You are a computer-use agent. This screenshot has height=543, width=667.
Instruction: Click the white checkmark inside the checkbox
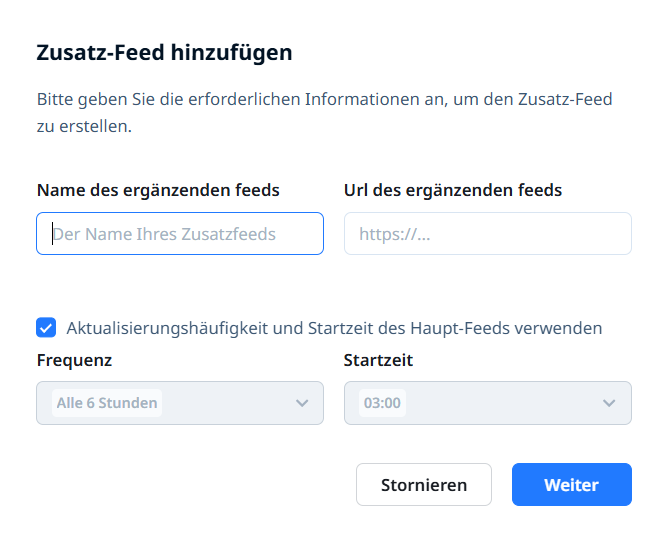coord(46,328)
